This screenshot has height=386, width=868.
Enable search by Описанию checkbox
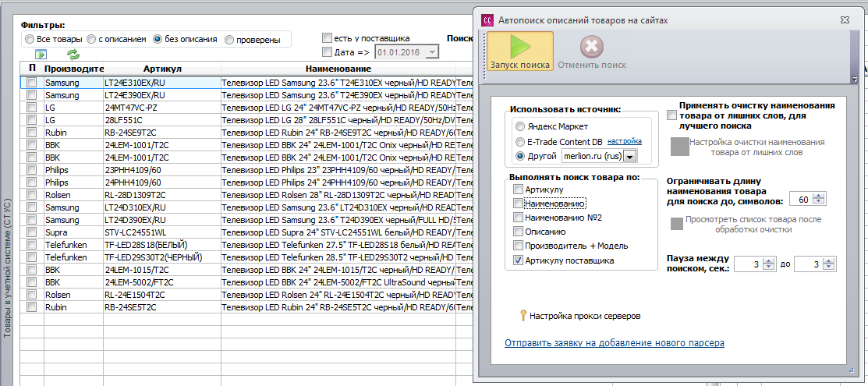[518, 232]
